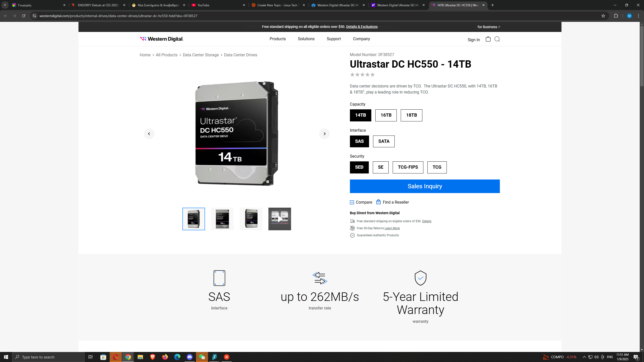Open Chrome profile avatar
644x362 pixels.
[629, 16]
